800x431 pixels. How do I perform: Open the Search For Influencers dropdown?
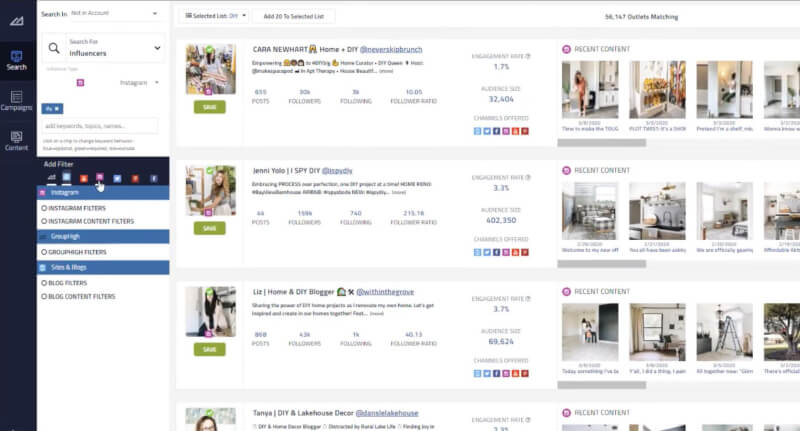point(115,48)
